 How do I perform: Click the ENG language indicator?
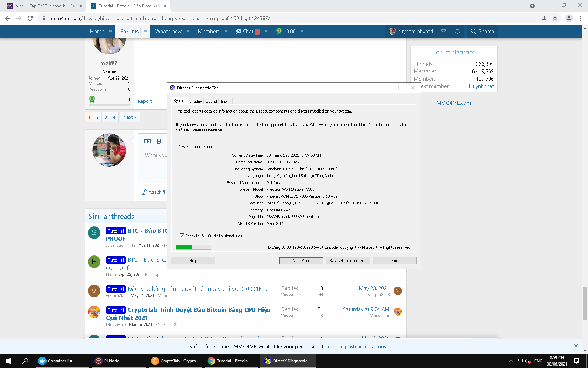pos(538,361)
